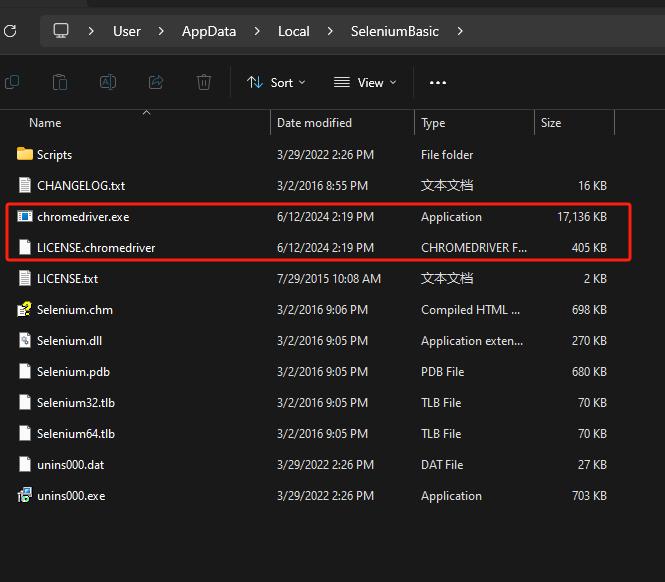Select the Selenium.pdb file name
This screenshot has height=582, width=665.
click(x=73, y=372)
